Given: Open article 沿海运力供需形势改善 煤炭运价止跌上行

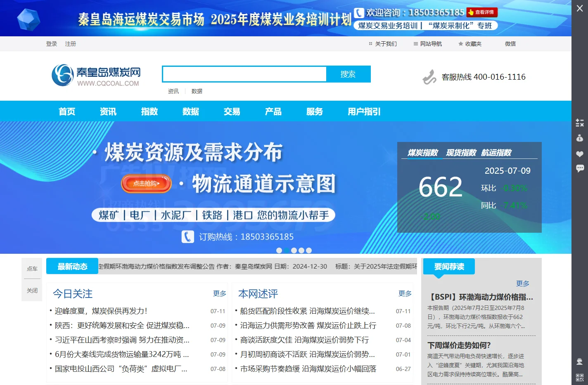Looking at the screenshot, I should point(308,326).
